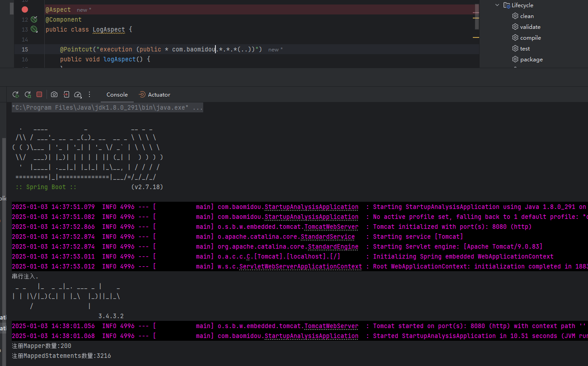This screenshot has width=588, height=366.
Task: Select the clean lifecycle goal
Action: click(527, 16)
